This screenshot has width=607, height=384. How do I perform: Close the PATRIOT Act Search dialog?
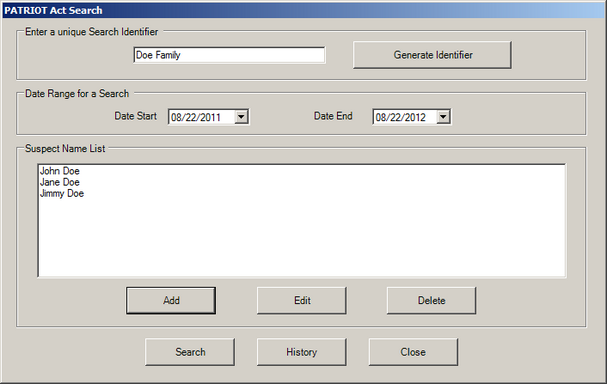[413, 352]
